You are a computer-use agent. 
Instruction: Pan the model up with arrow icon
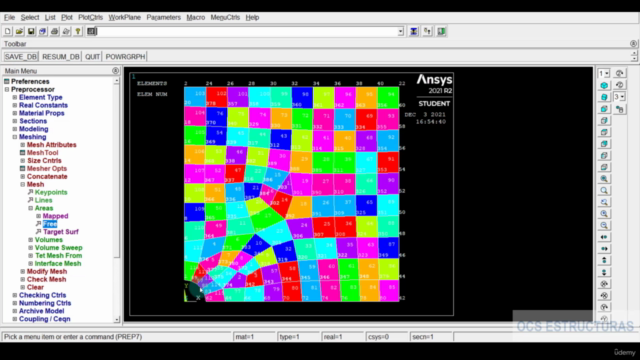604,260
